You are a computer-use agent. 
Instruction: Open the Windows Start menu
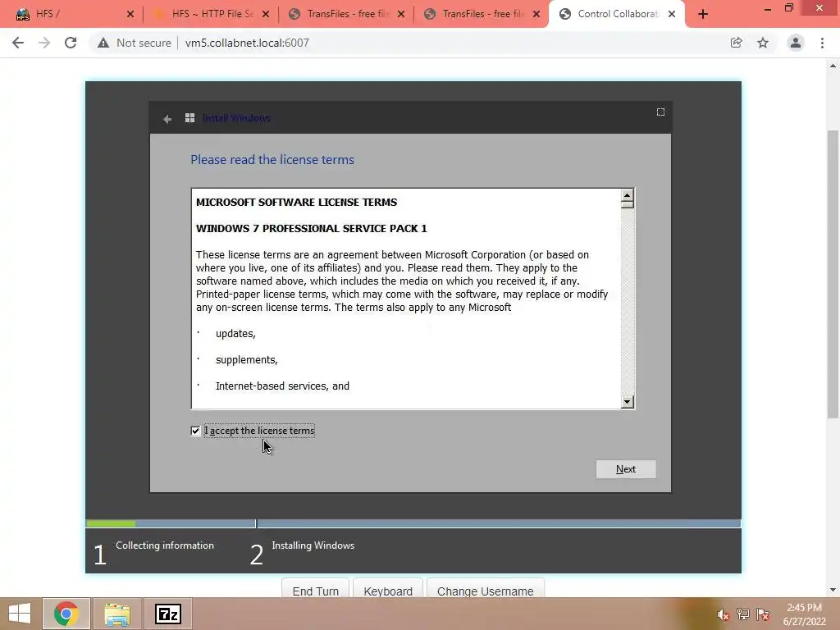tap(20, 614)
